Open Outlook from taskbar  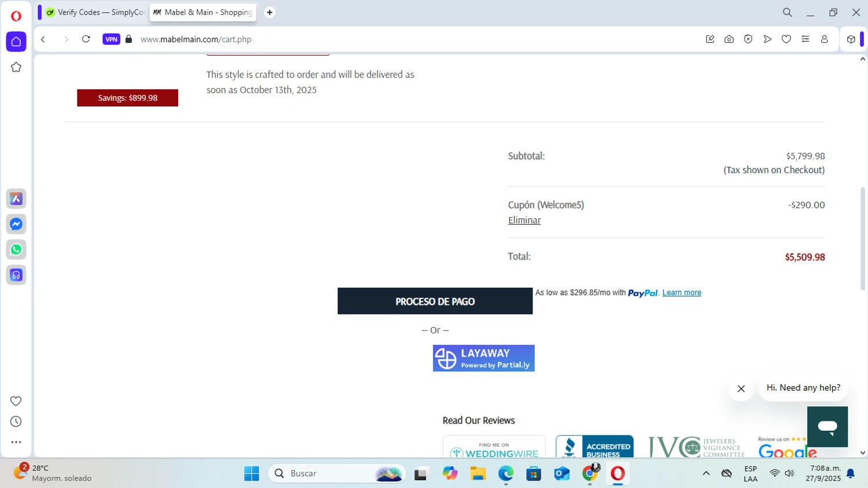tap(562, 474)
